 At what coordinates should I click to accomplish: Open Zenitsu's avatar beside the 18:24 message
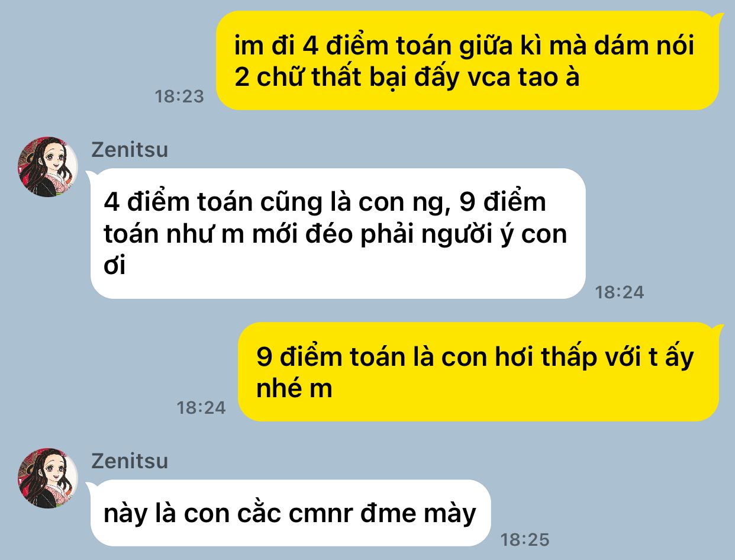pyautogui.click(x=47, y=167)
